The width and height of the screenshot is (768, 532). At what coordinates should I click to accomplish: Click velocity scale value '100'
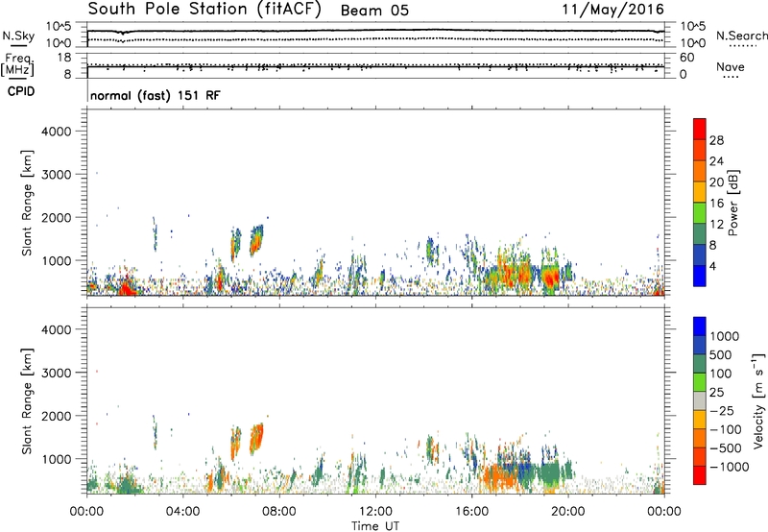pos(721,374)
